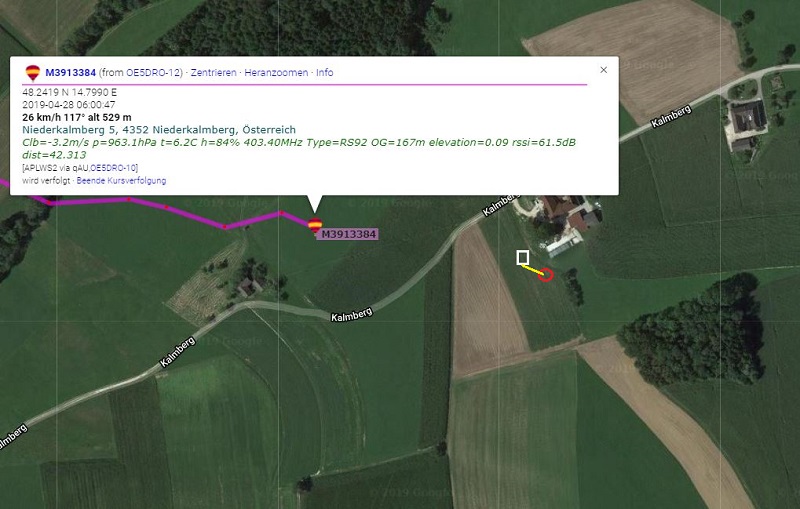800x509 pixels.
Task: Click the balloon icon in the popup header
Action: coord(33,72)
